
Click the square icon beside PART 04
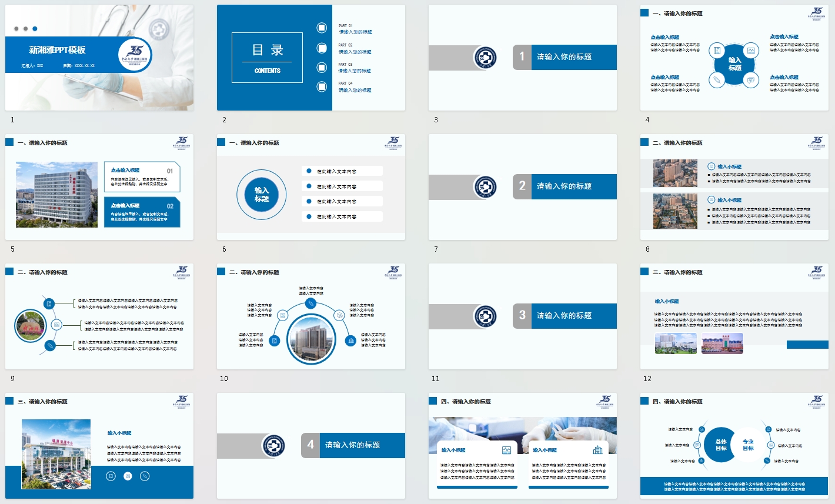click(x=322, y=86)
